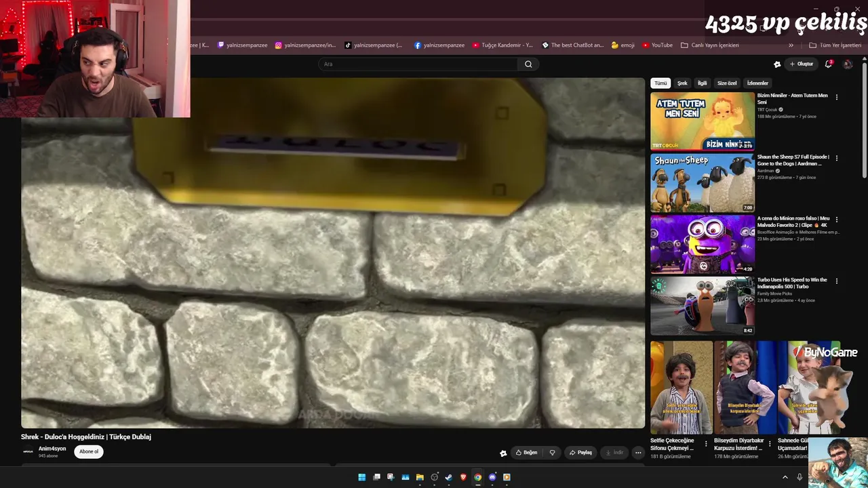
Task: Open options for Turbo video
Action: click(x=836, y=281)
